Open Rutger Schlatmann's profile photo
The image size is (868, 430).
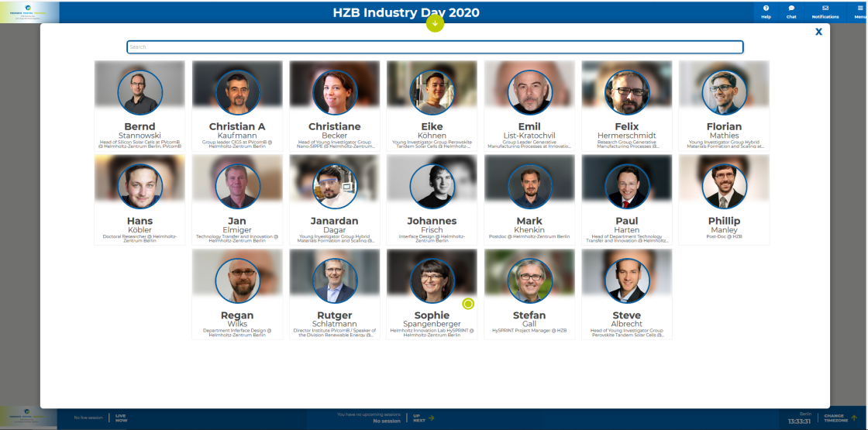point(335,281)
